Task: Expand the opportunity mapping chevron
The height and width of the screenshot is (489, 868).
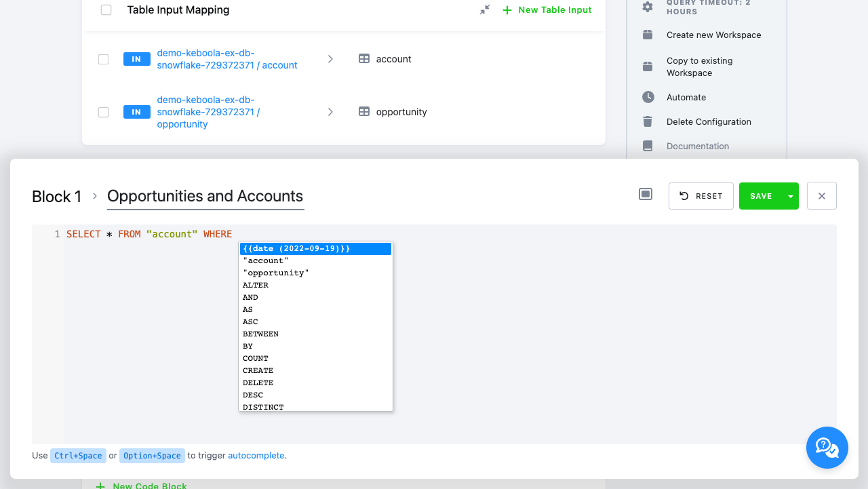Action: point(330,112)
